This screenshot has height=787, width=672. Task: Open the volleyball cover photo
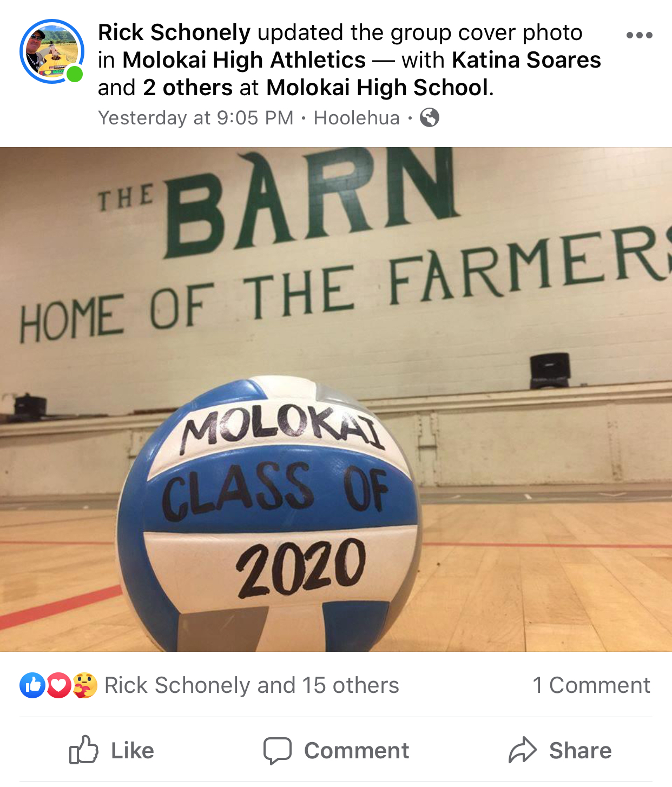336,399
